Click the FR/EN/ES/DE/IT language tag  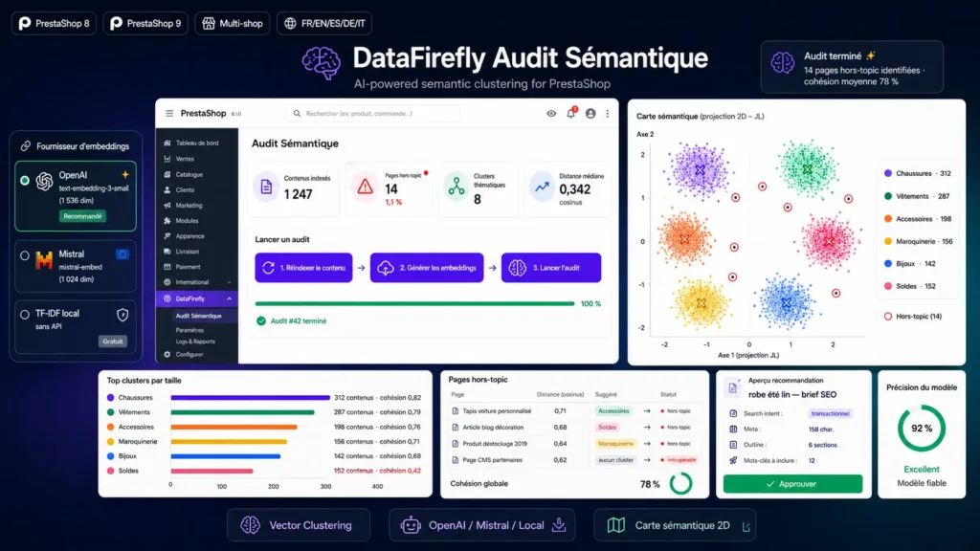pos(324,23)
